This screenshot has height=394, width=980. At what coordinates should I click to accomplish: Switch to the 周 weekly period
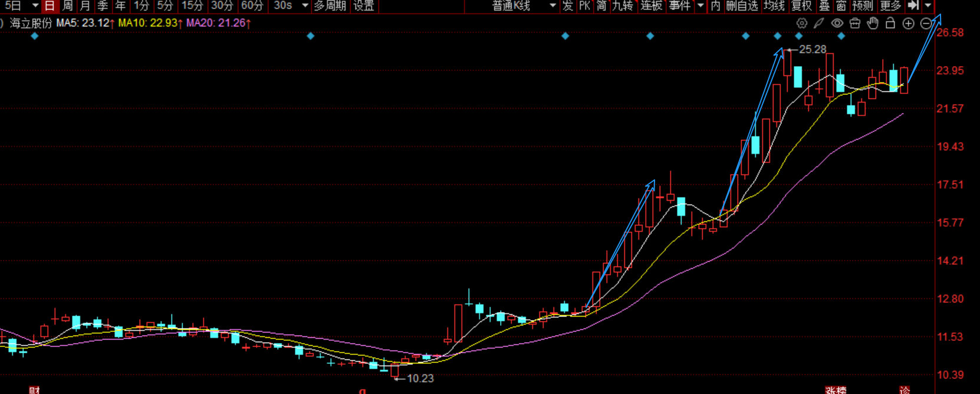pos(68,5)
